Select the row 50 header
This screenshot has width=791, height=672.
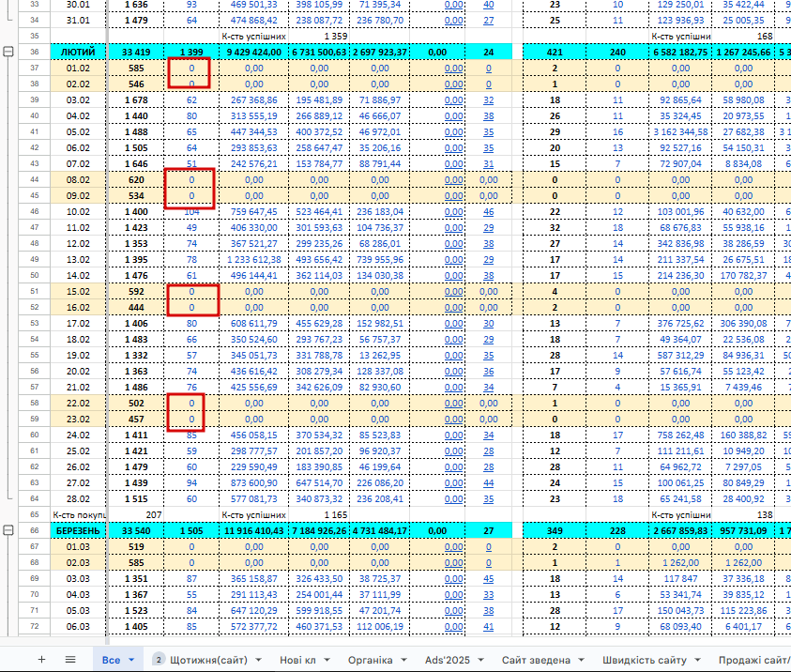point(35,275)
